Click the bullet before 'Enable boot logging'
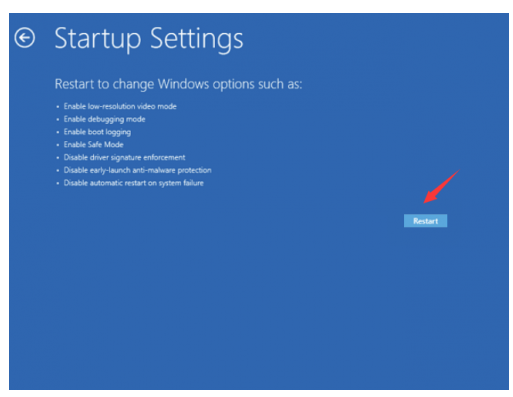Screen dimensions: 513x397 [58, 132]
